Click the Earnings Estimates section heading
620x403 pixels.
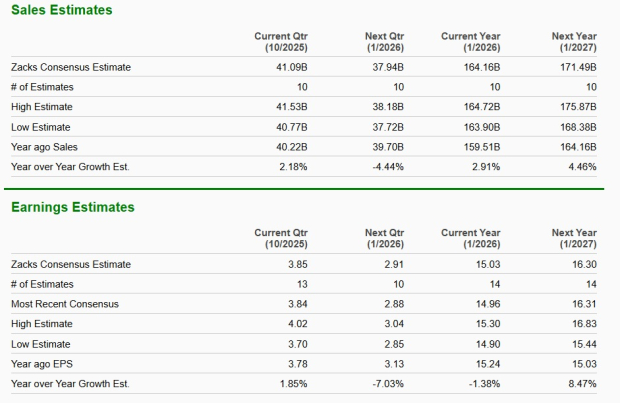[71, 207]
